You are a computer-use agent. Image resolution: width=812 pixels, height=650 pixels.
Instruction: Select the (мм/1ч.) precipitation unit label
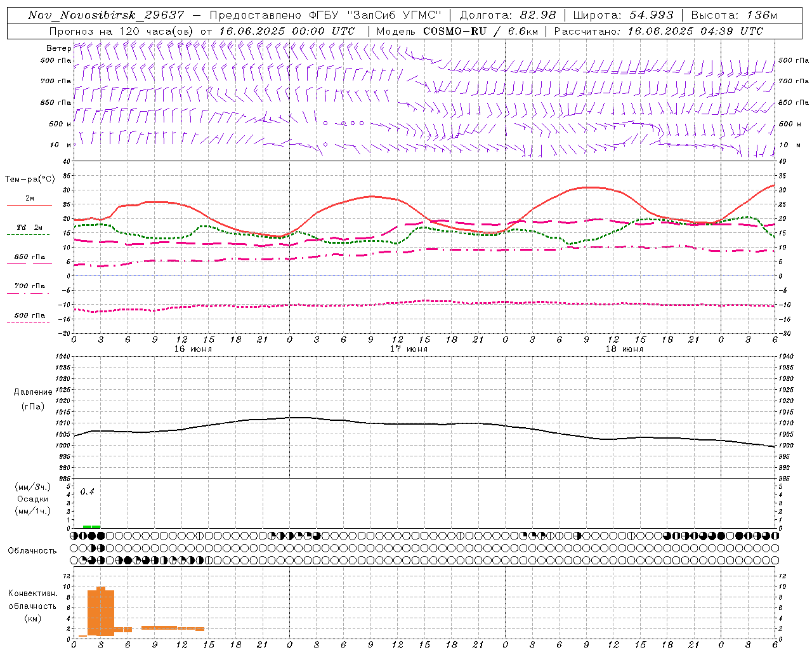pos(33,511)
